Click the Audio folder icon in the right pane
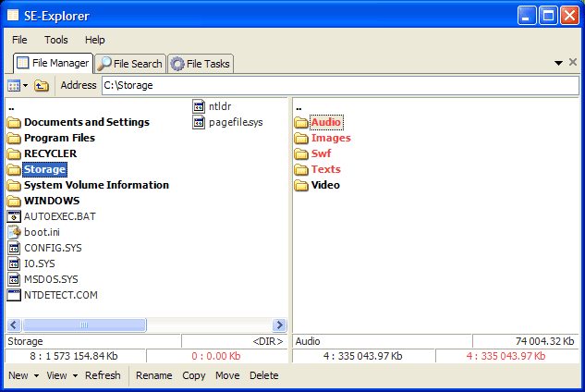 pyautogui.click(x=300, y=122)
